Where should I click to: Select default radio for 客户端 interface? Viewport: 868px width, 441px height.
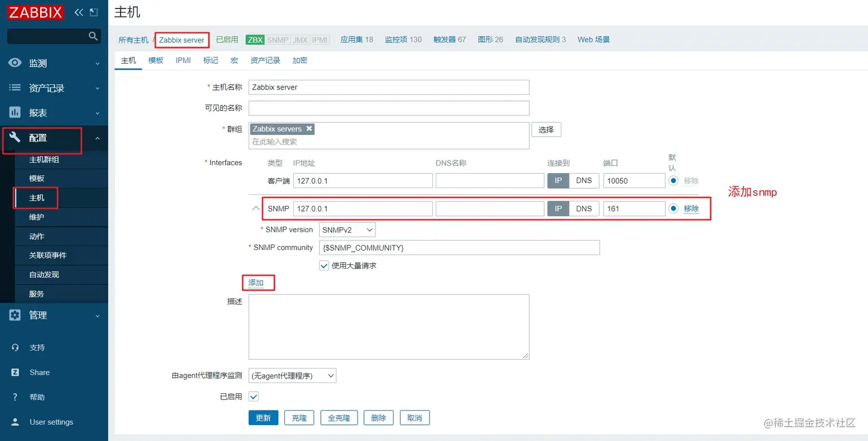pos(673,181)
